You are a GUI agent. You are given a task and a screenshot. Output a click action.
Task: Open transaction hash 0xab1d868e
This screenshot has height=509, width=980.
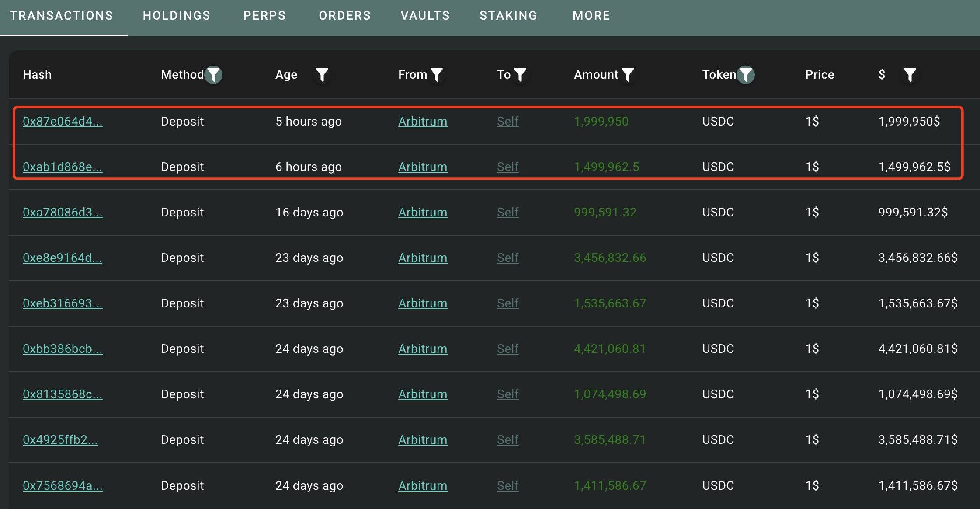(x=63, y=167)
